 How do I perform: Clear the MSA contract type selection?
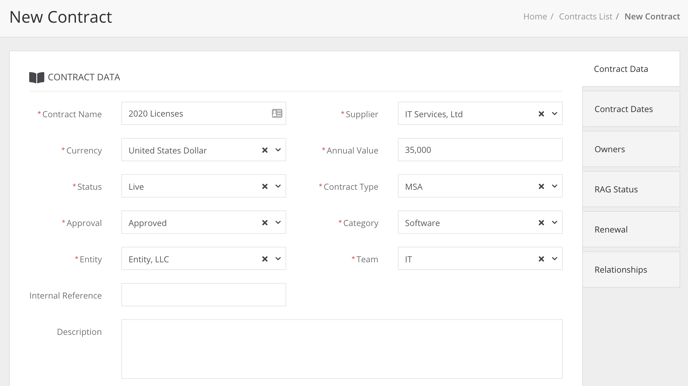541,186
